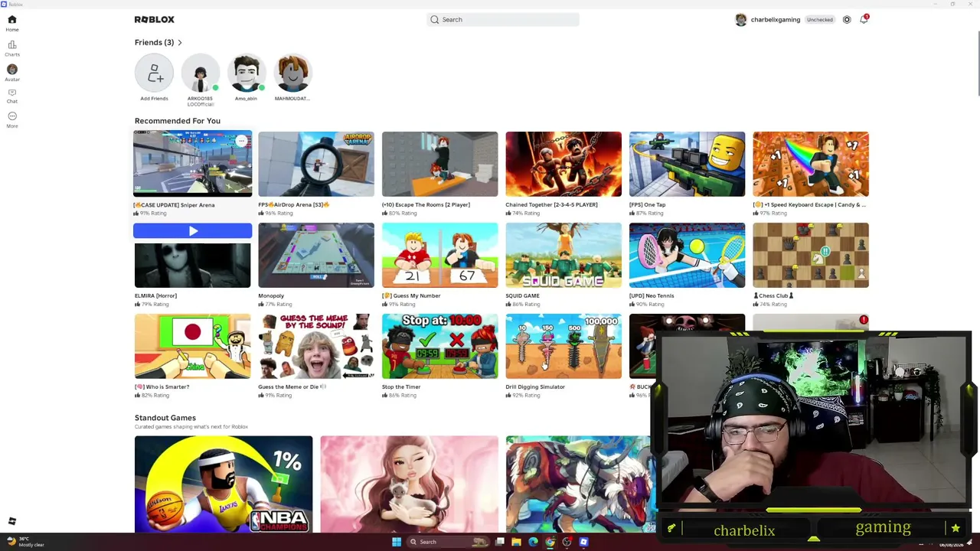980x551 pixels.
Task: Open Chat from the sidebar
Action: 12,96
